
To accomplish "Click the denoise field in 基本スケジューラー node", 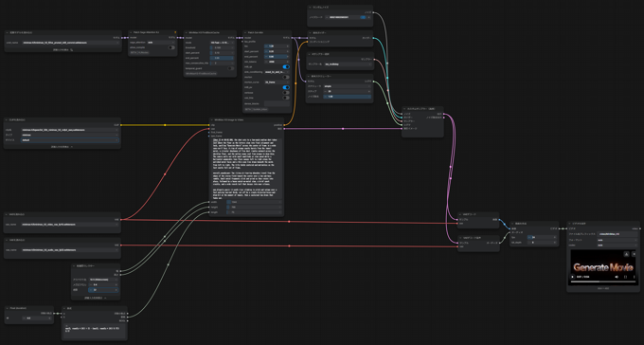I will [x=348, y=97].
